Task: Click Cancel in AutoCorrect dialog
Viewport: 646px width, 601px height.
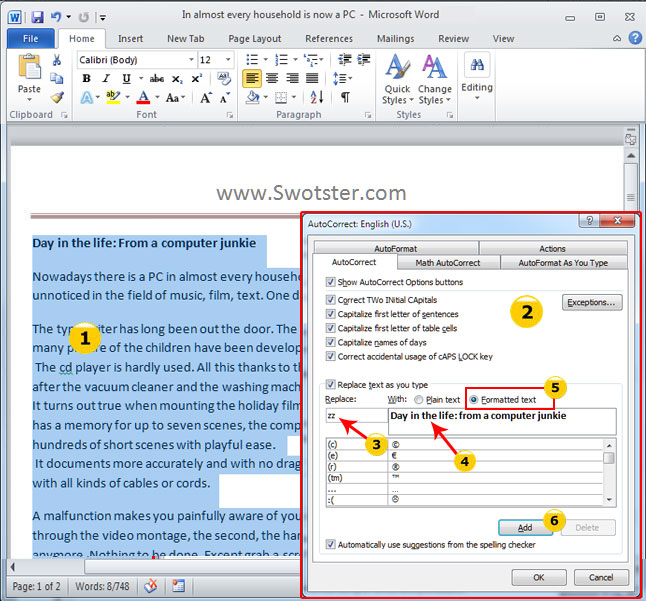Action: point(601,578)
